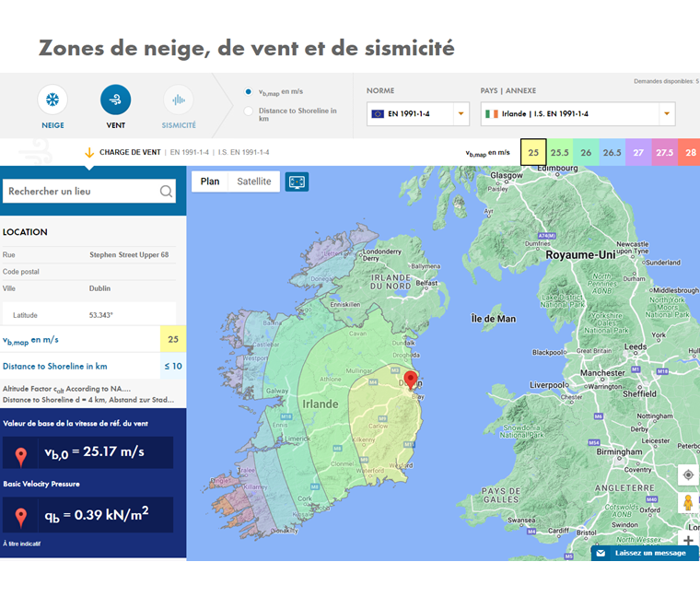The height and width of the screenshot is (597, 700).
Task: Click the Distance to Shoreline in km row
Action: click(x=93, y=366)
